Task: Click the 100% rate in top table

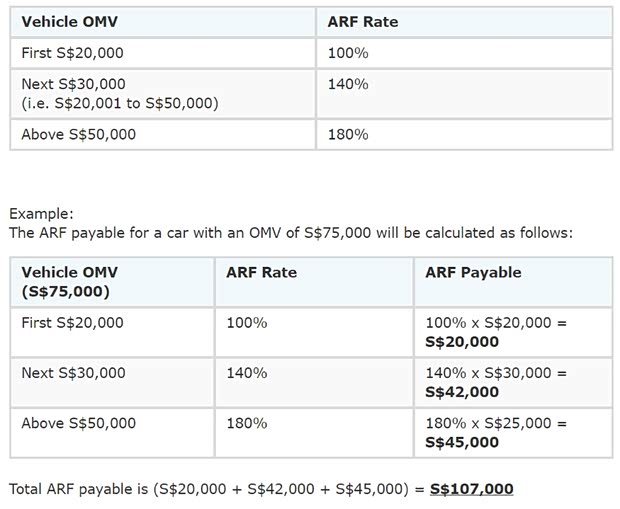Action: point(348,53)
